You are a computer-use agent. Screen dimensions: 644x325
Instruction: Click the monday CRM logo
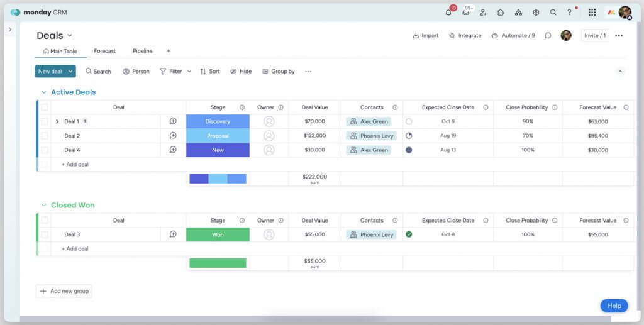38,13
